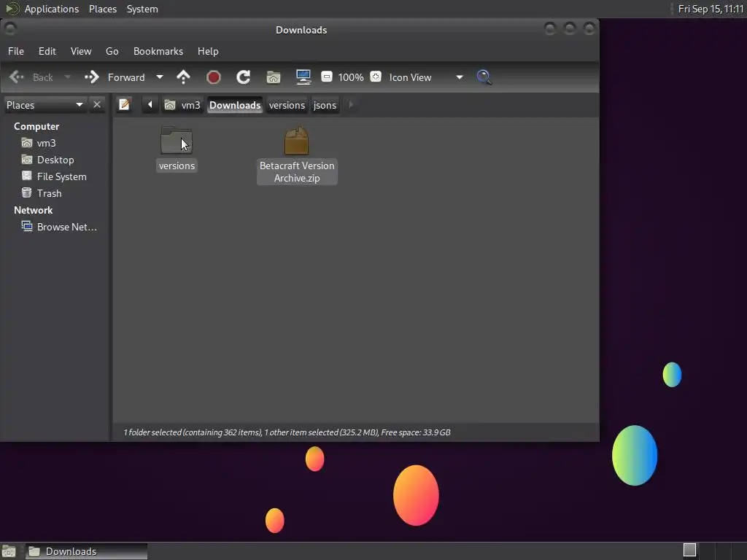Reload the current folder view
The width and height of the screenshot is (747, 560).
pos(244,77)
